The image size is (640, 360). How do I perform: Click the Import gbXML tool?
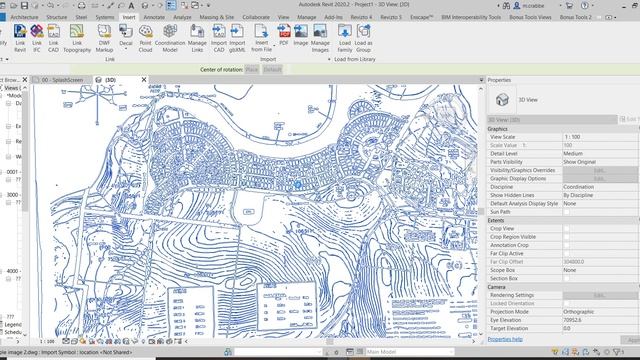click(237, 38)
